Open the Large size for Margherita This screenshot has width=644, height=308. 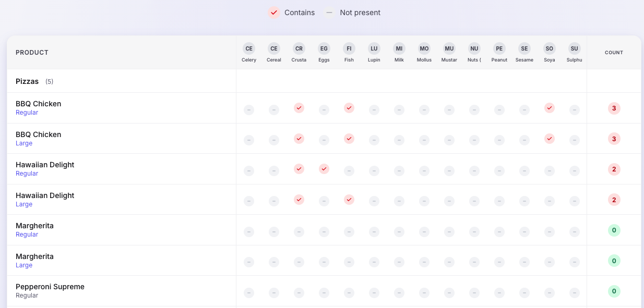[24, 265]
